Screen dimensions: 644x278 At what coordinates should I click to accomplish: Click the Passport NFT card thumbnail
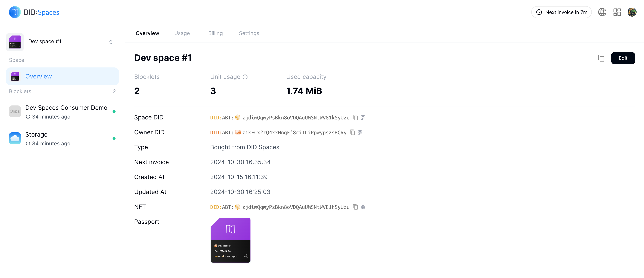tap(231, 240)
